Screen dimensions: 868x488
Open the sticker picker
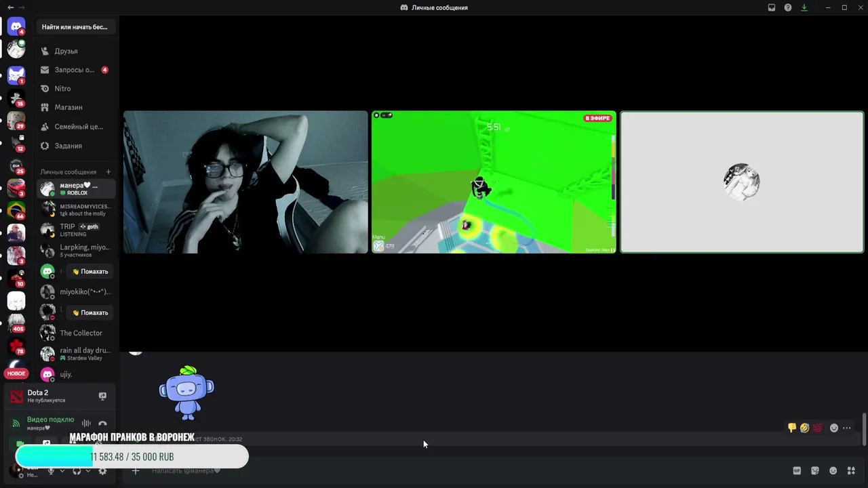(815, 471)
